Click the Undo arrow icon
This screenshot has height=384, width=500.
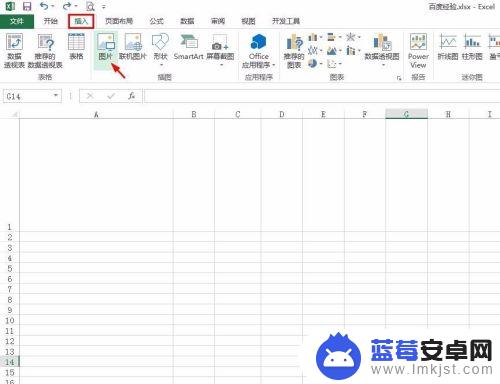coord(44,6)
